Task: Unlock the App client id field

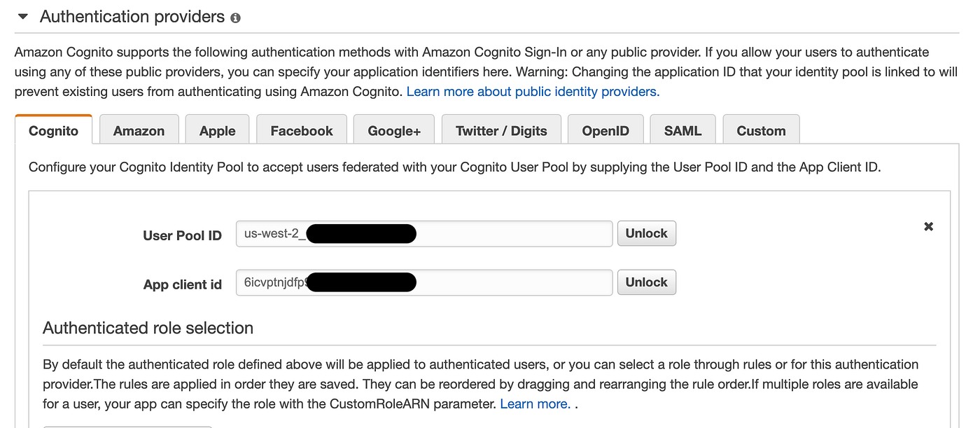Action: [646, 282]
